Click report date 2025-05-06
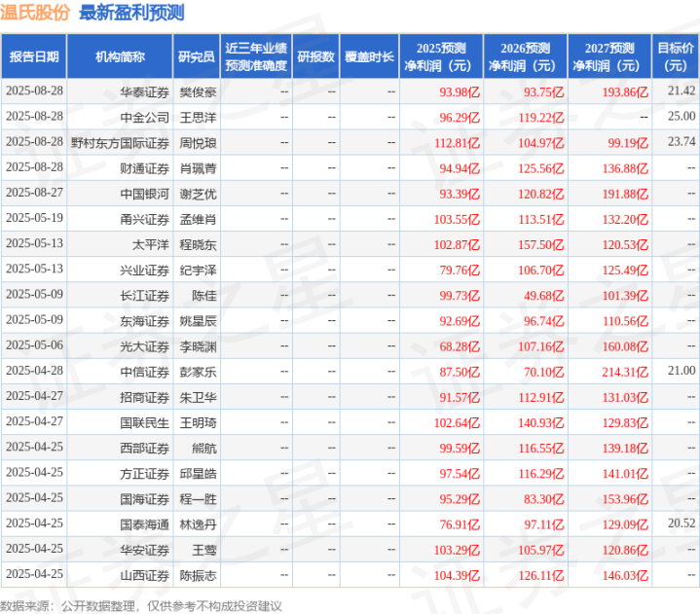 pyautogui.click(x=34, y=345)
